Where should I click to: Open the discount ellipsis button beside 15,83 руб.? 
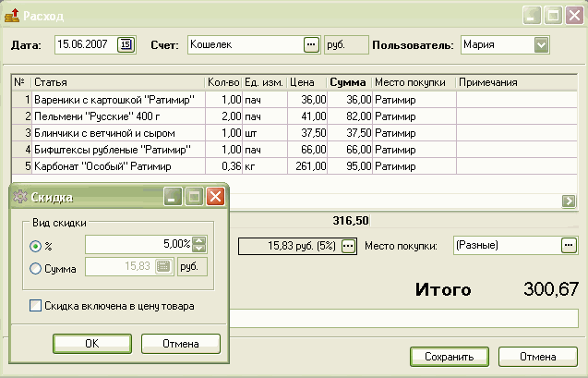click(x=348, y=246)
